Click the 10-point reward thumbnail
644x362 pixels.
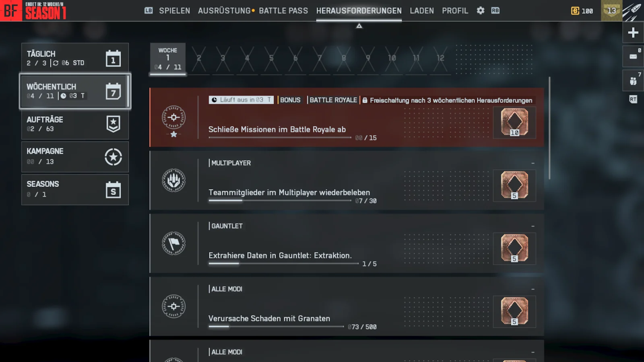pyautogui.click(x=514, y=122)
